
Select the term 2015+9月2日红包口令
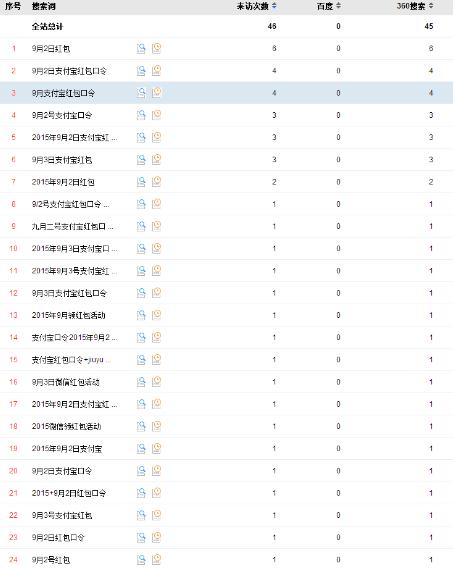click(69, 493)
